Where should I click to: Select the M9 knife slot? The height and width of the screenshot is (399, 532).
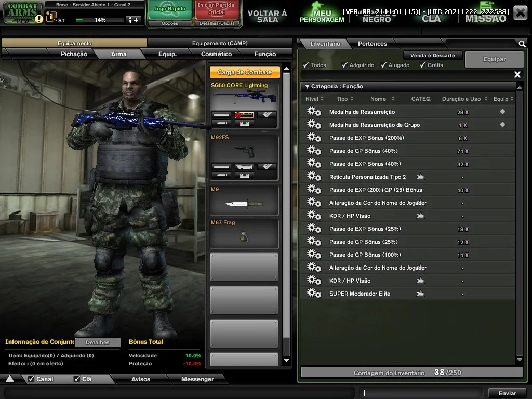point(244,201)
